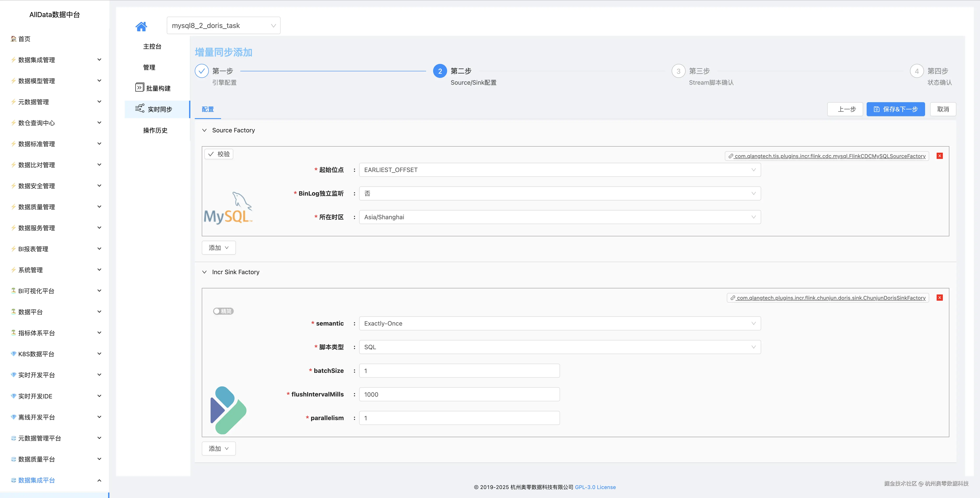
Task: Click the Doris sink logo
Action: pos(228,410)
